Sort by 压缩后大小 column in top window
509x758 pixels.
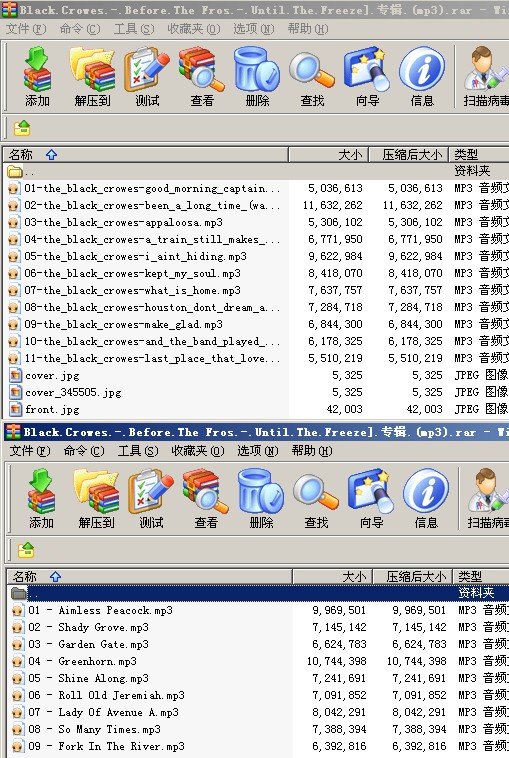[408, 155]
